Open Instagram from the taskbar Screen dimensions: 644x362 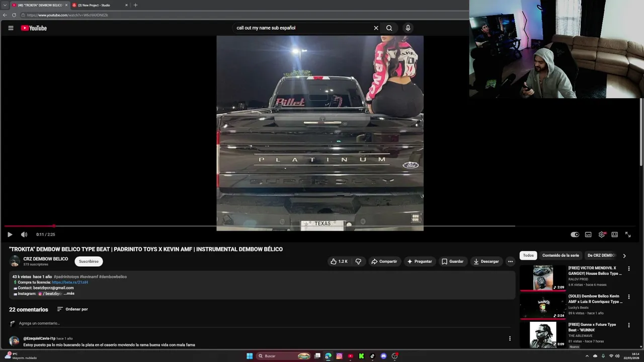point(340,356)
